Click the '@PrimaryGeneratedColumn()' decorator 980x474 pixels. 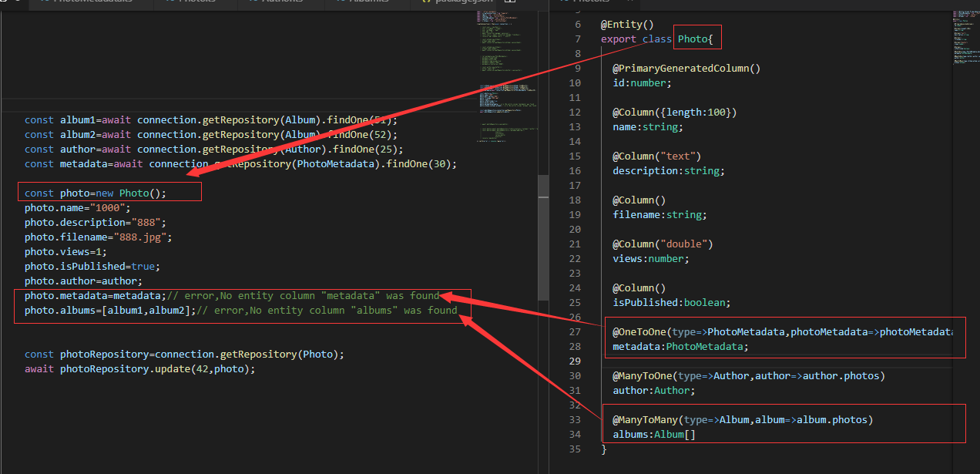click(686, 68)
